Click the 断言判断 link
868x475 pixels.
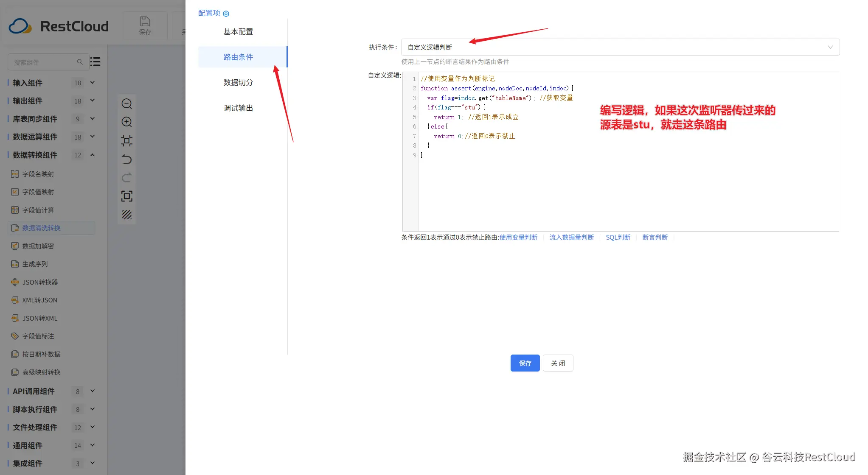(655, 237)
